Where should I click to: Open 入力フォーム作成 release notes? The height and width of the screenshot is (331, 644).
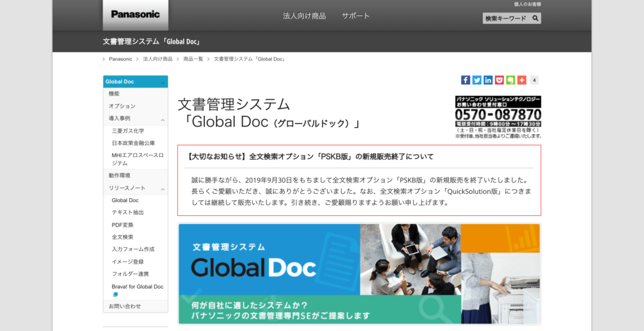133,249
